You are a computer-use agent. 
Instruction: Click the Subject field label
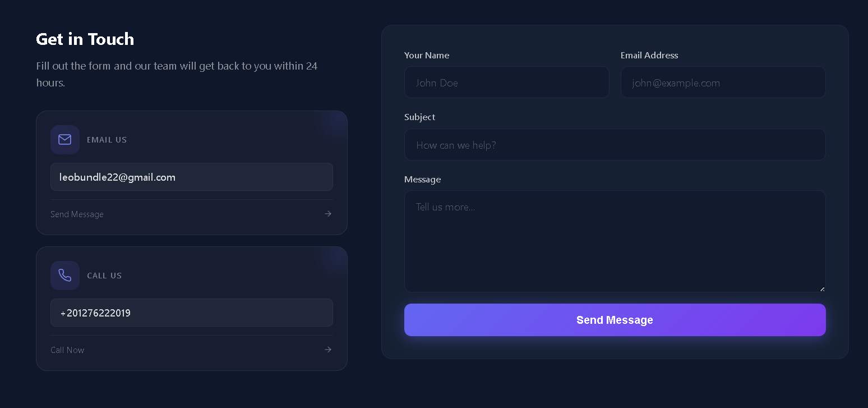pyautogui.click(x=419, y=117)
